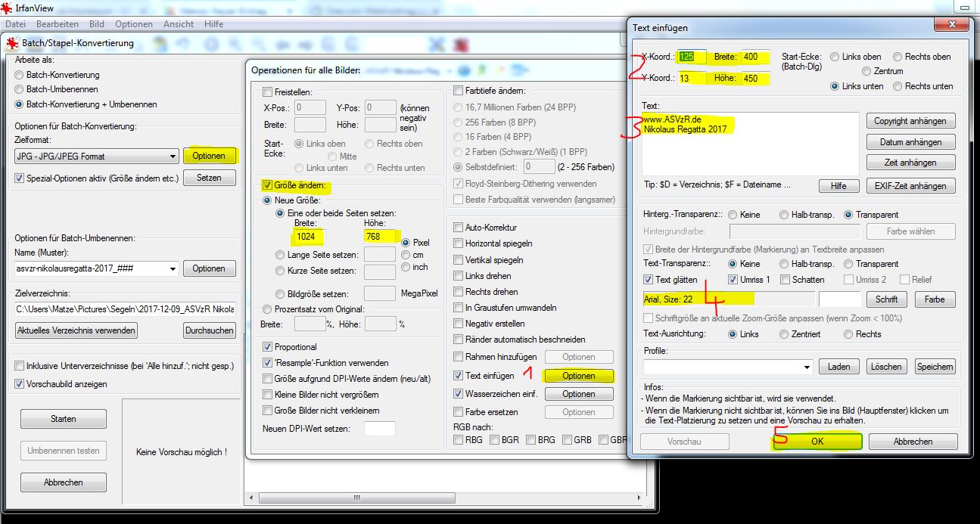Enable the Freistellen checkbox
The width and height of the screenshot is (980, 524).
pos(268,92)
